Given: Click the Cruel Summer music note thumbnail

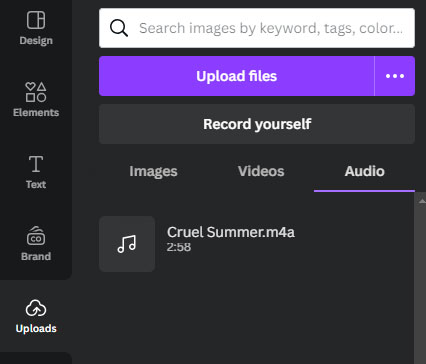Looking at the screenshot, I should [x=127, y=244].
